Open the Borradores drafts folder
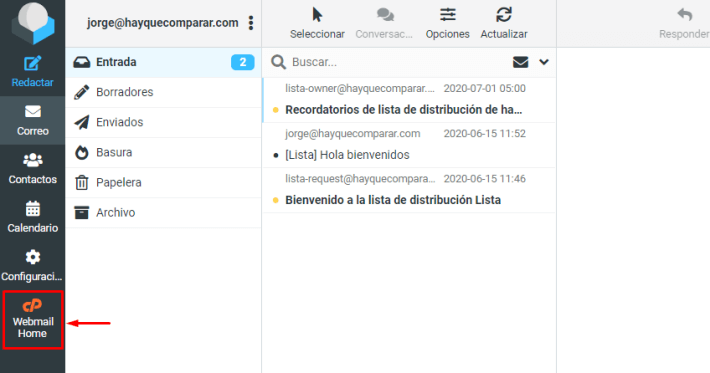710x373 pixels. click(163, 92)
